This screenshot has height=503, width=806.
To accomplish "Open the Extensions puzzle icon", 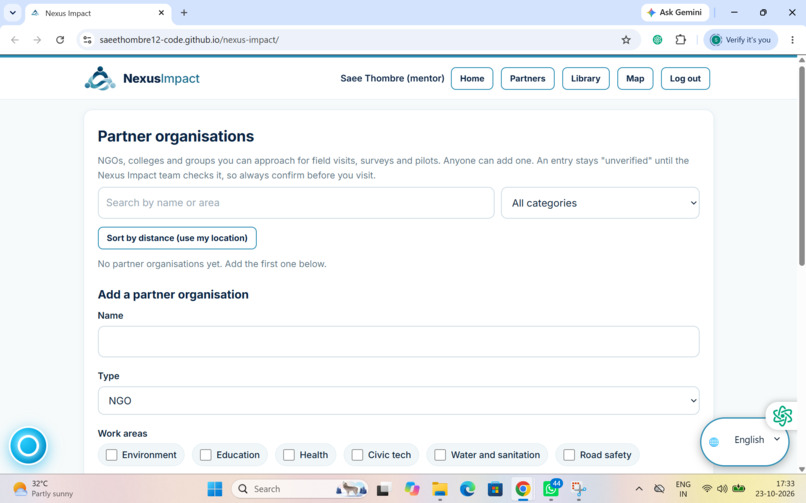I will [x=681, y=40].
